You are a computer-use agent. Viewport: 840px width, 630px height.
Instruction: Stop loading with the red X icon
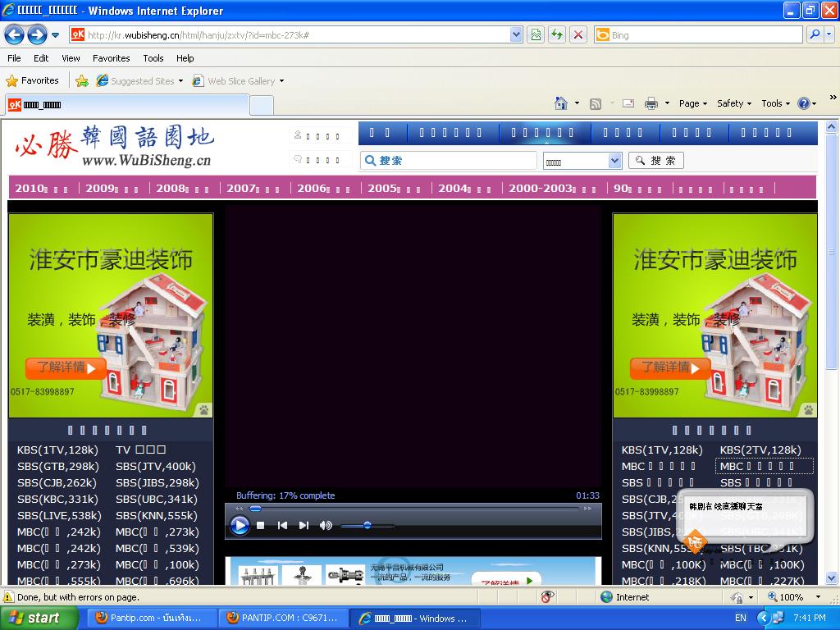(578, 35)
